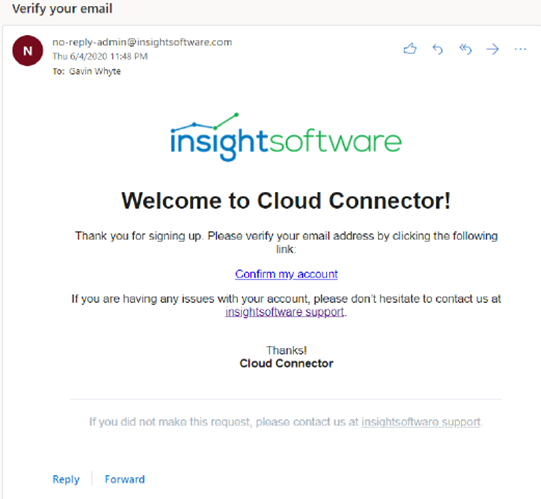
Task: Open insightsoftware support link in body
Action: 285,312
